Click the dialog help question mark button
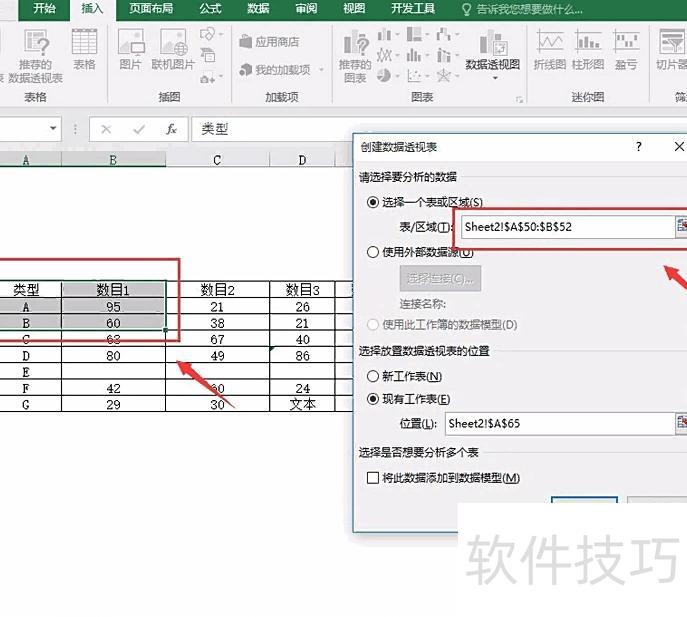 (639, 147)
